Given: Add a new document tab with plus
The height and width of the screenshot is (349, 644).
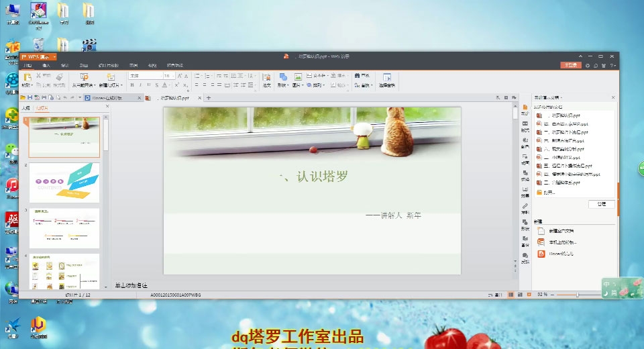Looking at the screenshot, I should coord(209,98).
